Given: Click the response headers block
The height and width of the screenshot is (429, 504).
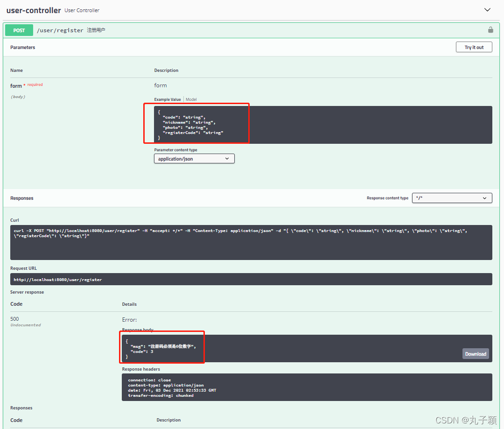Looking at the screenshot, I should (x=307, y=387).
